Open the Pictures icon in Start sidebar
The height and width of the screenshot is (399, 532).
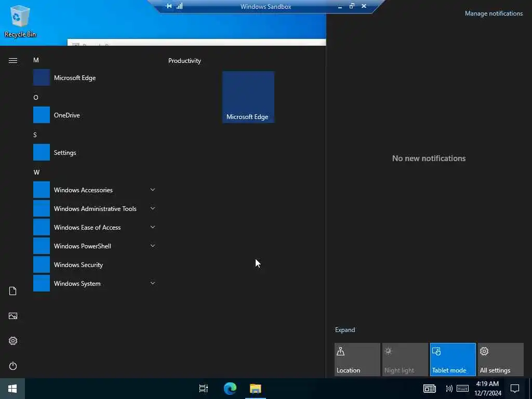point(13,316)
